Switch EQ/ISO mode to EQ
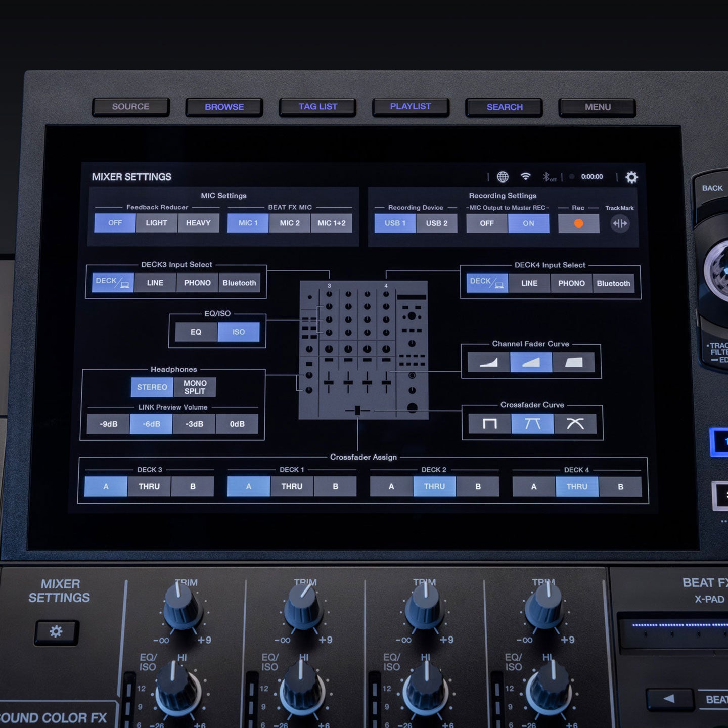728x728 pixels. tap(196, 332)
